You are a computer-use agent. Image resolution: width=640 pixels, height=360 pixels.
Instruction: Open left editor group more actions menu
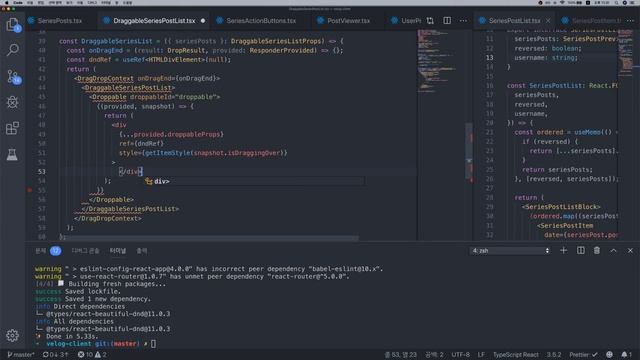(463, 20)
